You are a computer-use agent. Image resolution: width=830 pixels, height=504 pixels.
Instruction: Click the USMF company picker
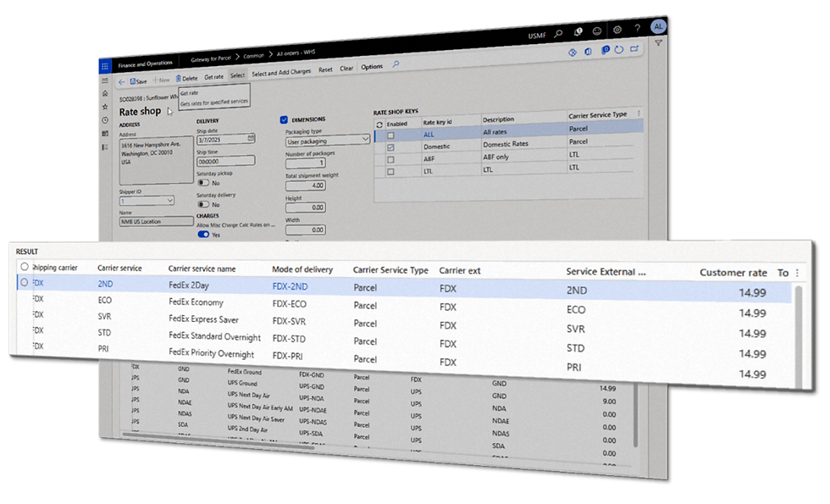click(x=537, y=36)
